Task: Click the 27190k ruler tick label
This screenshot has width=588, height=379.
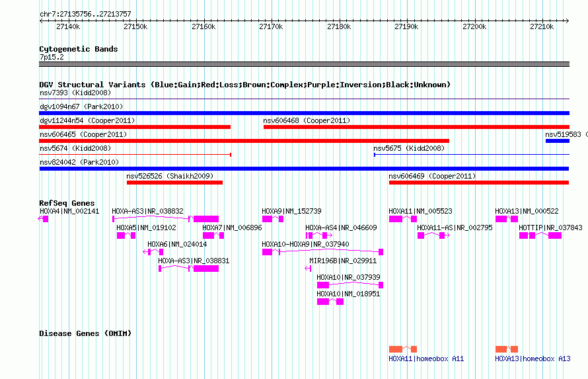Action: coord(406,26)
